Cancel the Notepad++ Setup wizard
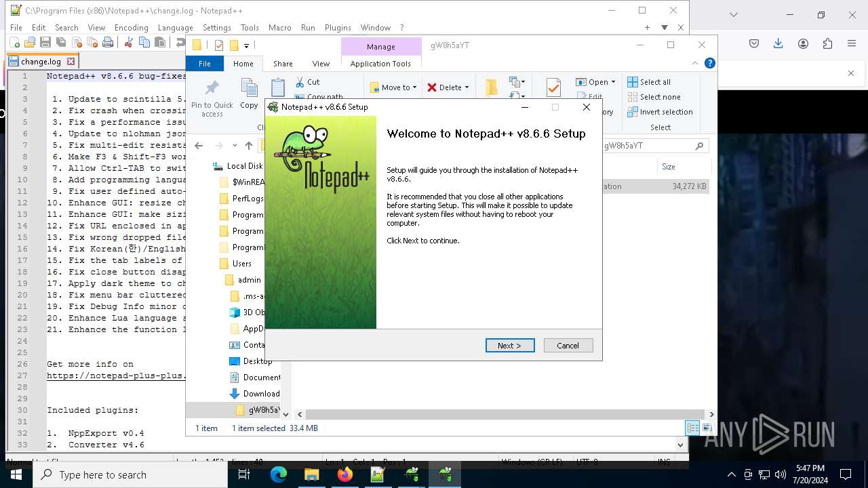 tap(568, 346)
